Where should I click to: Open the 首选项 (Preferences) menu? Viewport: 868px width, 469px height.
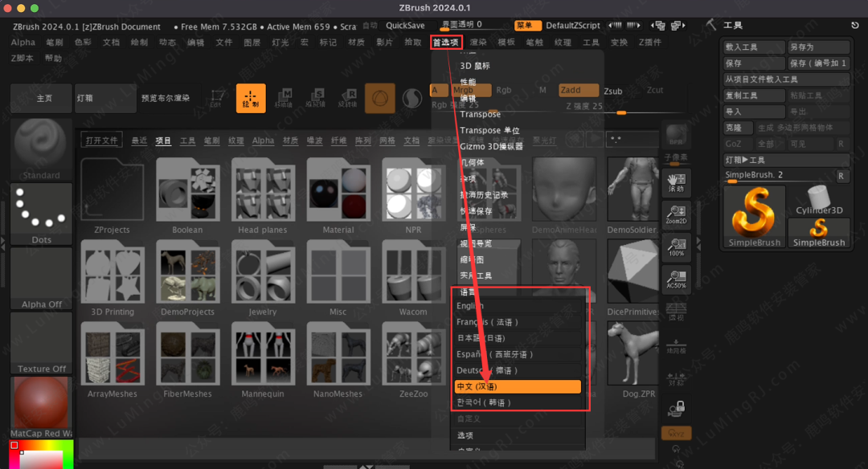pyautogui.click(x=445, y=43)
